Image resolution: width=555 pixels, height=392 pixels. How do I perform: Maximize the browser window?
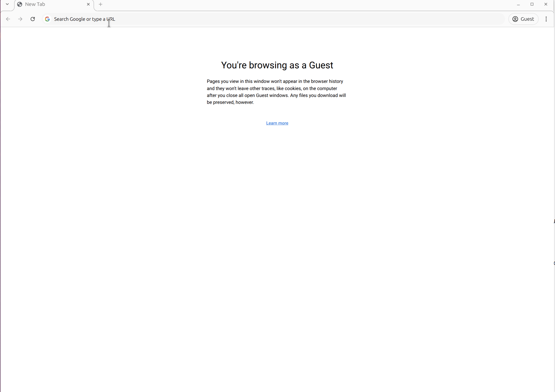click(x=532, y=4)
